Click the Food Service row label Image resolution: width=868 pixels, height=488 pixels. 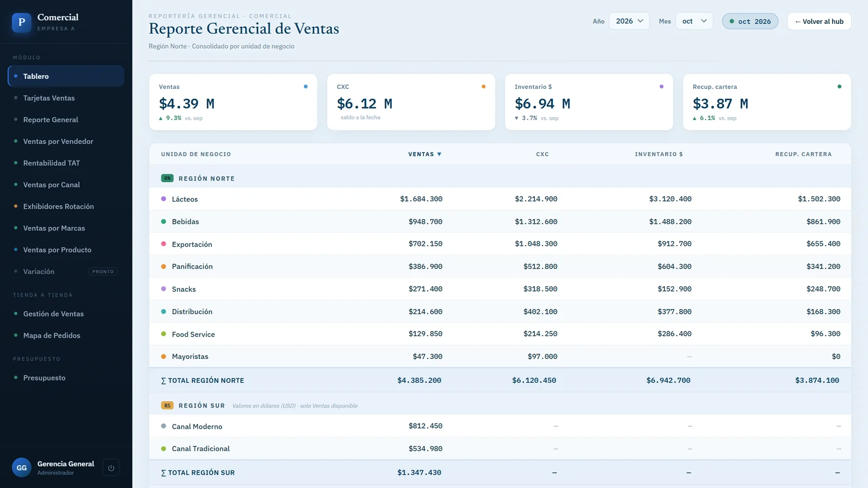coord(193,335)
